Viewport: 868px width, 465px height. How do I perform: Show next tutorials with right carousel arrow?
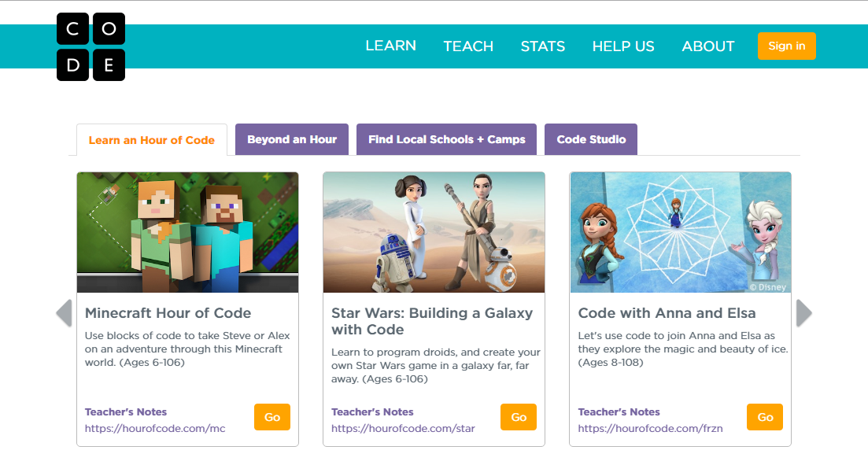coord(803,313)
